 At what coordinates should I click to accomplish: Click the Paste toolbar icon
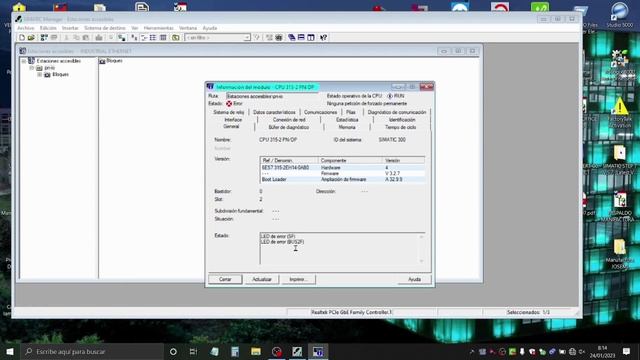click(86, 38)
